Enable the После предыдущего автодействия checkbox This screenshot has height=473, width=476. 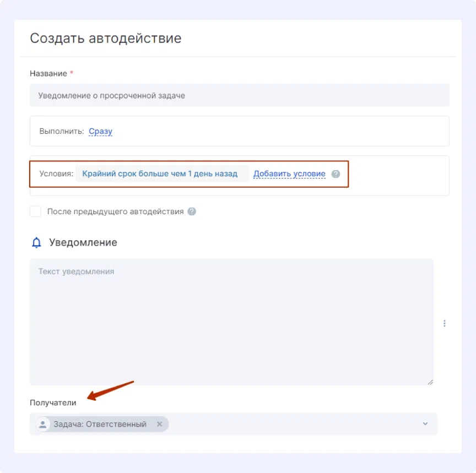pyautogui.click(x=35, y=211)
